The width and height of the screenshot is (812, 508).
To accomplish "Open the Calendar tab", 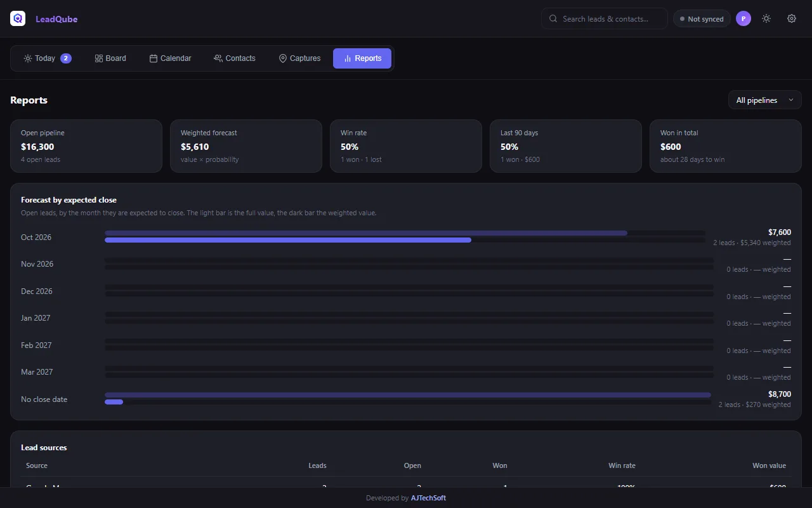I will (170, 58).
